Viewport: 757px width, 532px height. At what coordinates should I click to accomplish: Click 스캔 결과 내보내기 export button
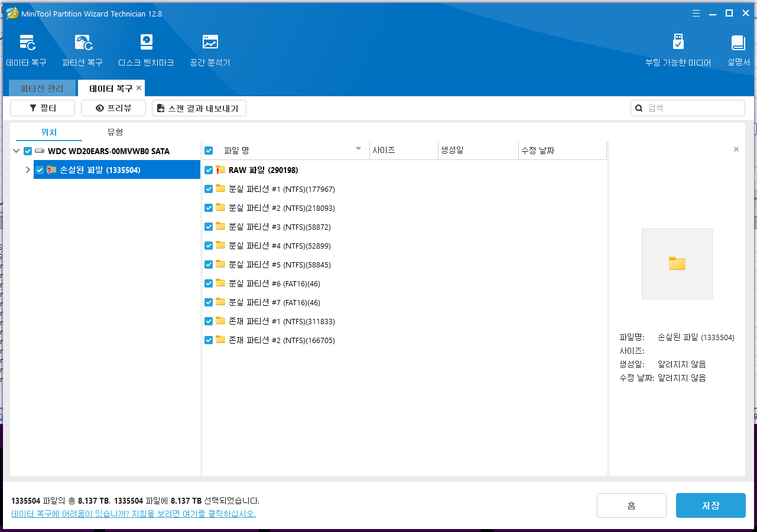199,108
